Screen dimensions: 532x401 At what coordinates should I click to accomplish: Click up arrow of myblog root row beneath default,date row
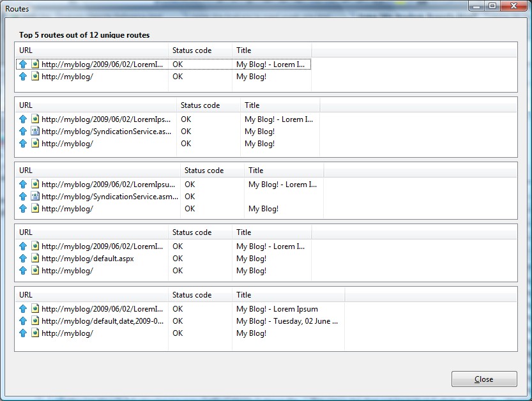coord(23,333)
